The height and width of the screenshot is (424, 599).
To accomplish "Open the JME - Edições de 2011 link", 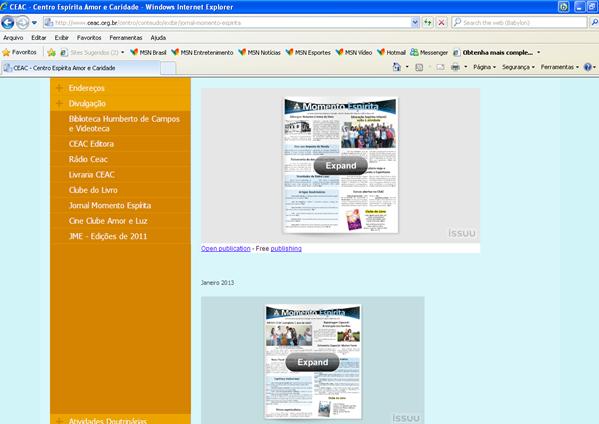I will pyautogui.click(x=108, y=236).
